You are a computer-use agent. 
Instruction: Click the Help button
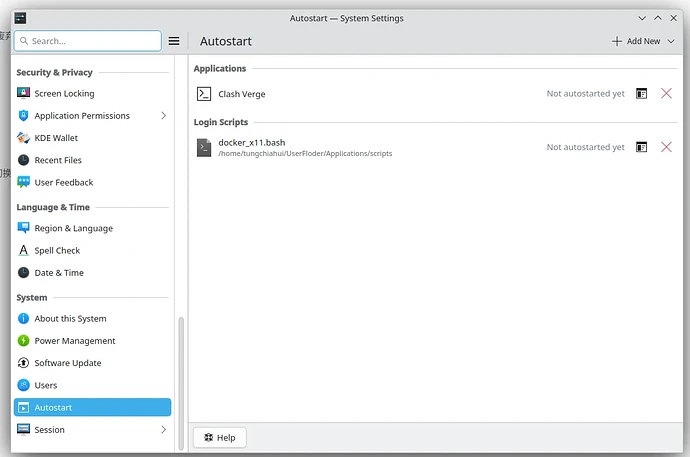tap(219, 438)
